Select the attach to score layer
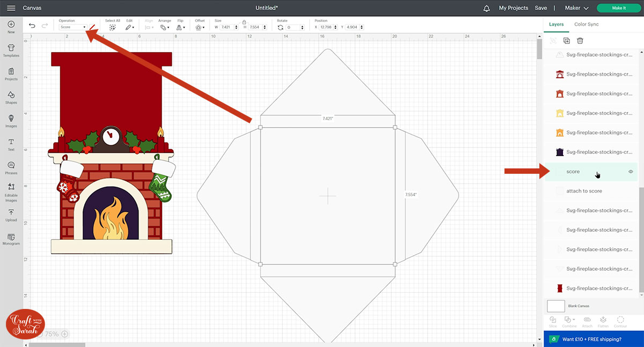This screenshot has height=347, width=644. coord(584,190)
